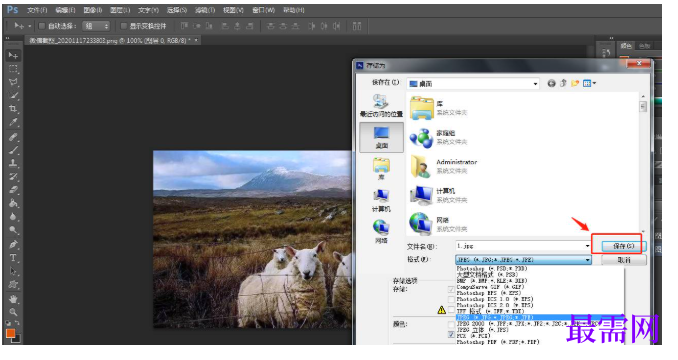Screen dimensions: 678x360
Task: Select the Eraser tool
Action: point(13,189)
